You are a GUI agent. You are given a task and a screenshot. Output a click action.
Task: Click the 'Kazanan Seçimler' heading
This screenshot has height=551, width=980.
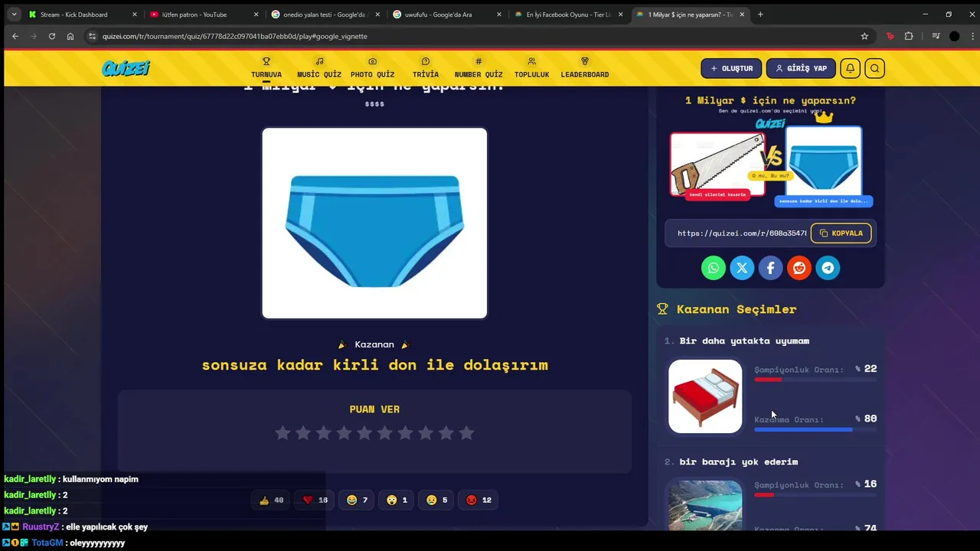pyautogui.click(x=737, y=309)
